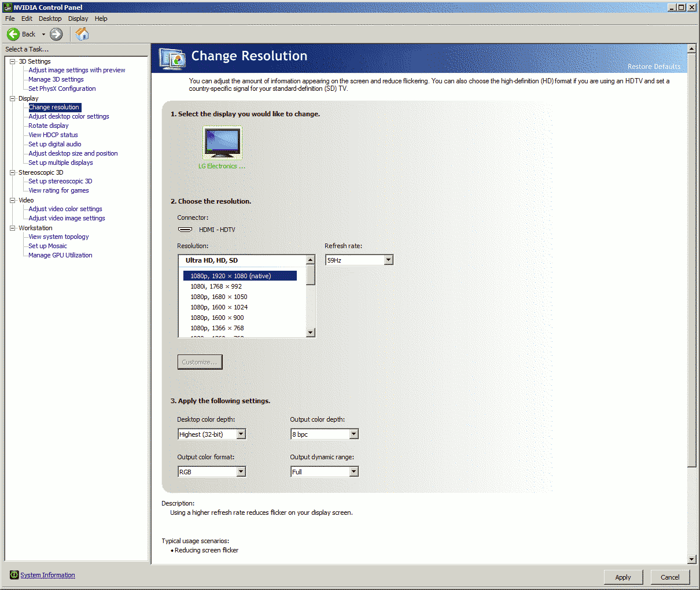This screenshot has height=590, width=700.
Task: Open Adjust desktop color settings
Action: click(69, 116)
